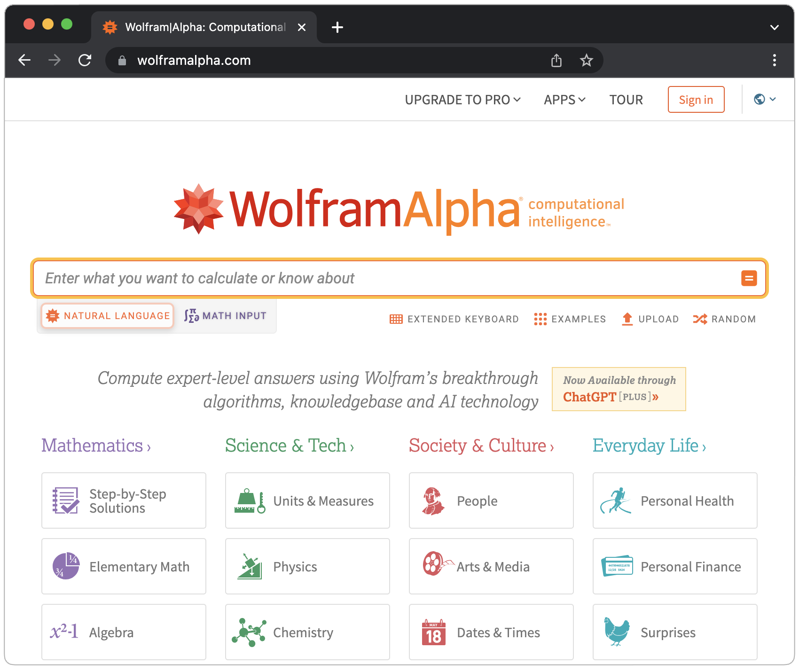Screen dimensions: 799x672
Task: Click the orange compute button in the search box
Action: coord(749,278)
